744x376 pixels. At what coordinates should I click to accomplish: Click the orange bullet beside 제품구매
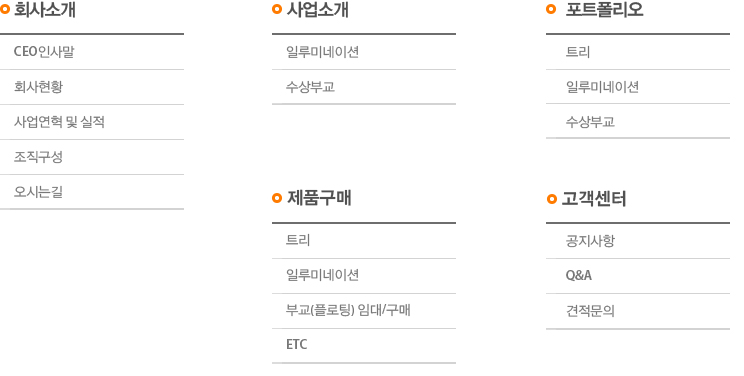tap(277, 198)
